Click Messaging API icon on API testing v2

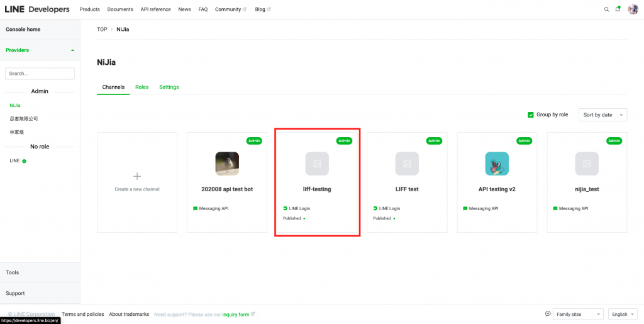(465, 209)
